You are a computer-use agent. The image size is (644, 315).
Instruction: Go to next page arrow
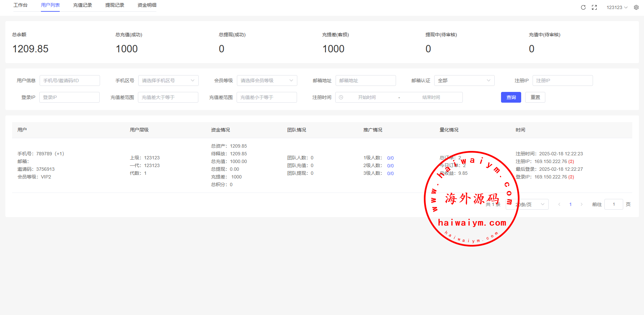pyautogui.click(x=582, y=204)
